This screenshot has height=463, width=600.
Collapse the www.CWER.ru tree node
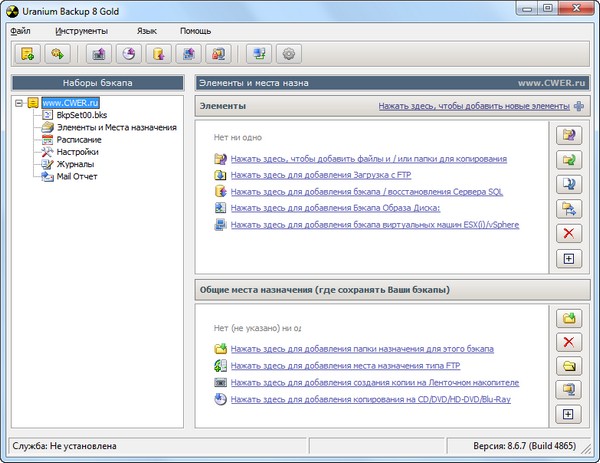(19, 102)
